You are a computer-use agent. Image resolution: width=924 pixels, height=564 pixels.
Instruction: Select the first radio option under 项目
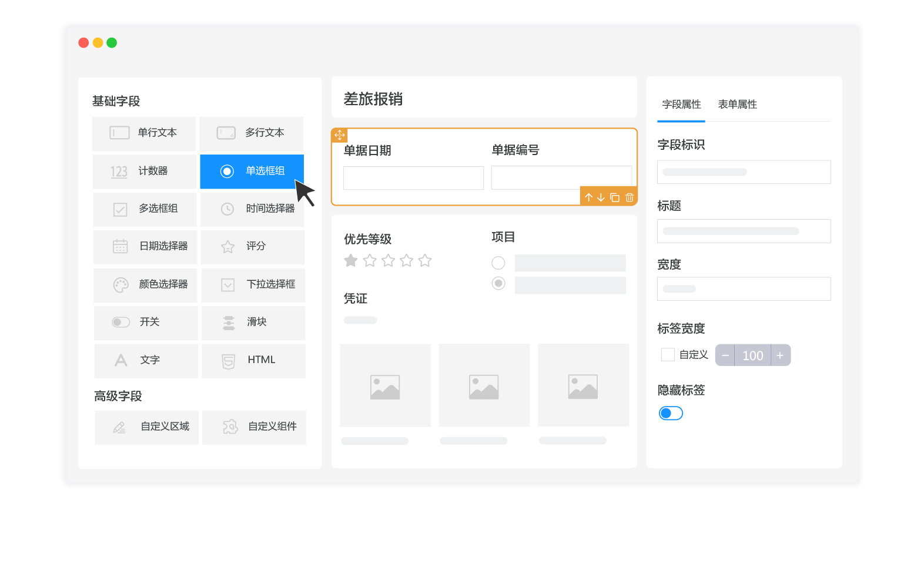tap(498, 263)
